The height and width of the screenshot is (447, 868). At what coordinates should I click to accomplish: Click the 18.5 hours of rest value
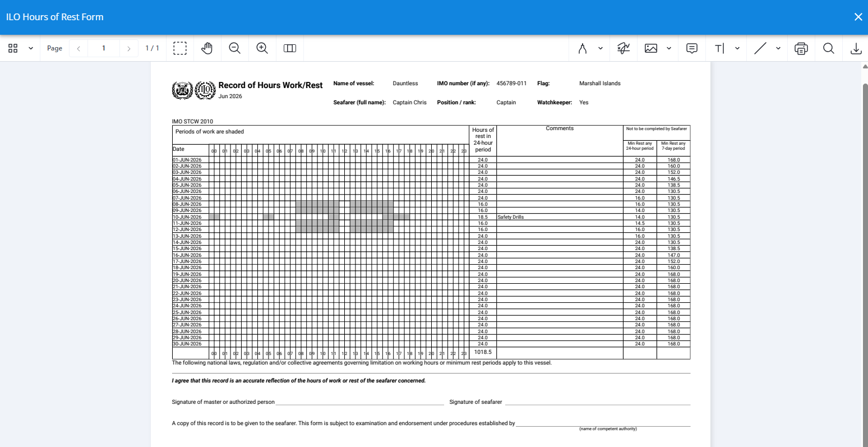(483, 217)
